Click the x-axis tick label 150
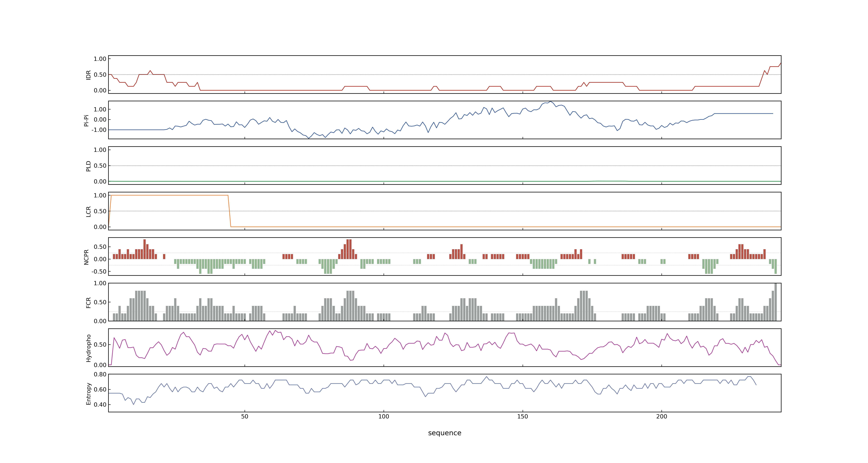The width and height of the screenshot is (868, 463). [523, 416]
